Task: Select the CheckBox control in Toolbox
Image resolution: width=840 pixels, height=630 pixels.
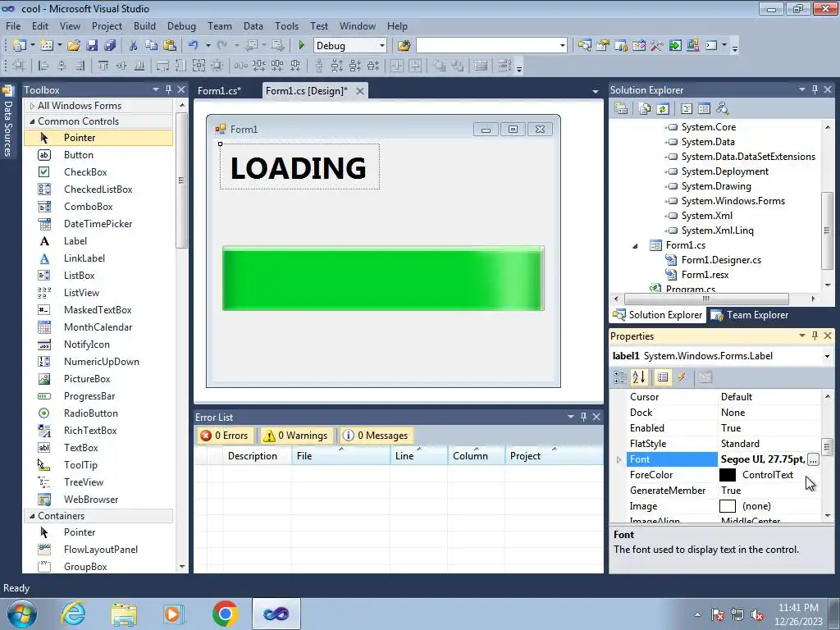Action: coord(85,172)
